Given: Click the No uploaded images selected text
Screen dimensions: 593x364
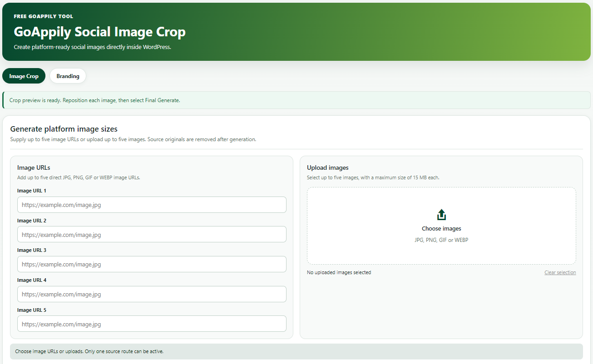Looking at the screenshot, I should (x=339, y=272).
